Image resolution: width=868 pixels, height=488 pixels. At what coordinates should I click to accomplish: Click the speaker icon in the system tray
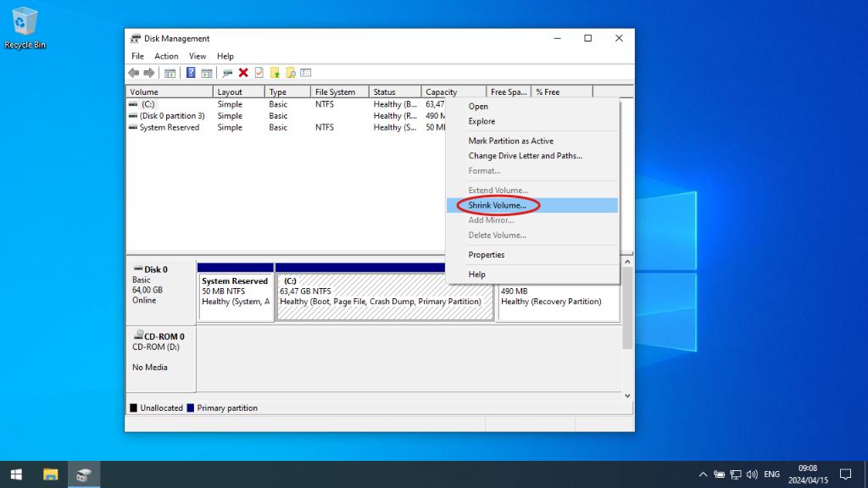(754, 474)
